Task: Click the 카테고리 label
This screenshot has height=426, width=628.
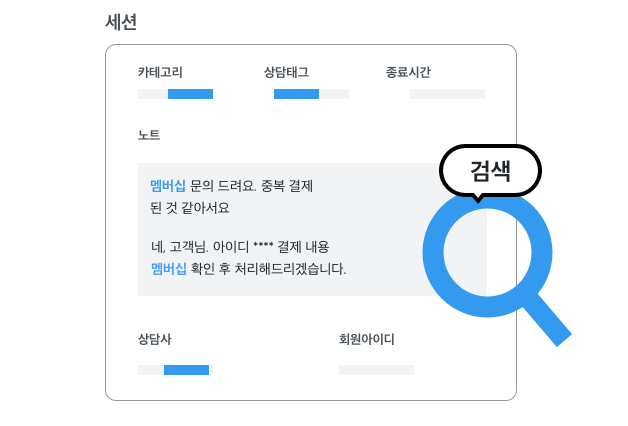Action: [x=160, y=72]
